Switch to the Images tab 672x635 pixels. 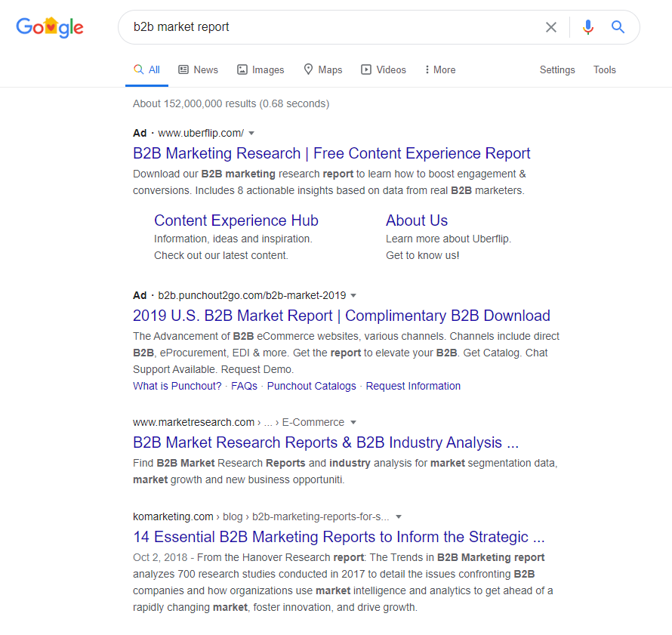[260, 69]
